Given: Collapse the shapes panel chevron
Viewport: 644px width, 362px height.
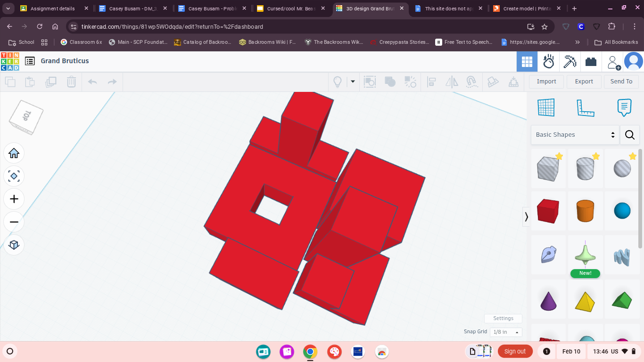Looking at the screenshot, I should (x=526, y=217).
